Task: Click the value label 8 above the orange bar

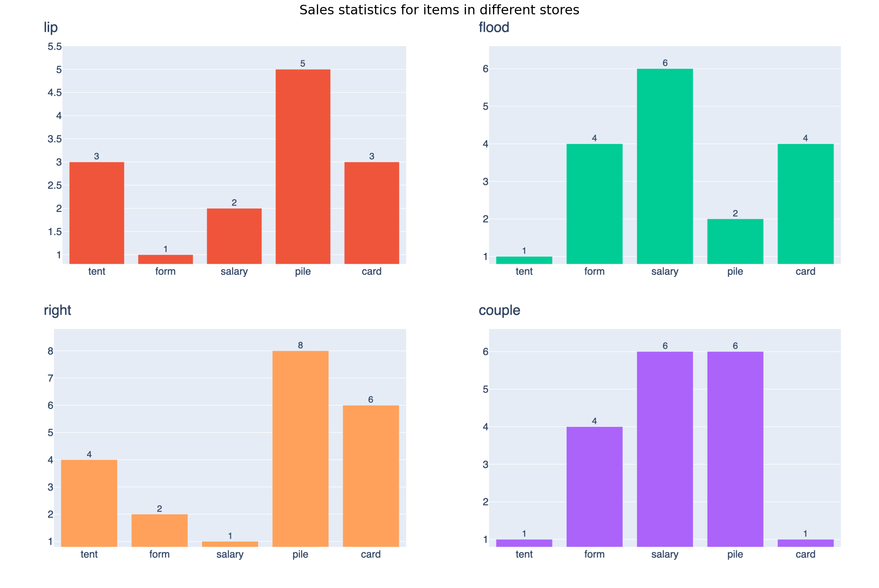Action: (300, 346)
